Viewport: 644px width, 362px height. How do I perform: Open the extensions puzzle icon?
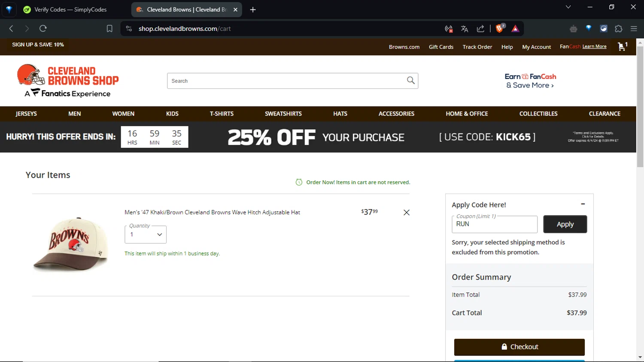[x=618, y=29]
